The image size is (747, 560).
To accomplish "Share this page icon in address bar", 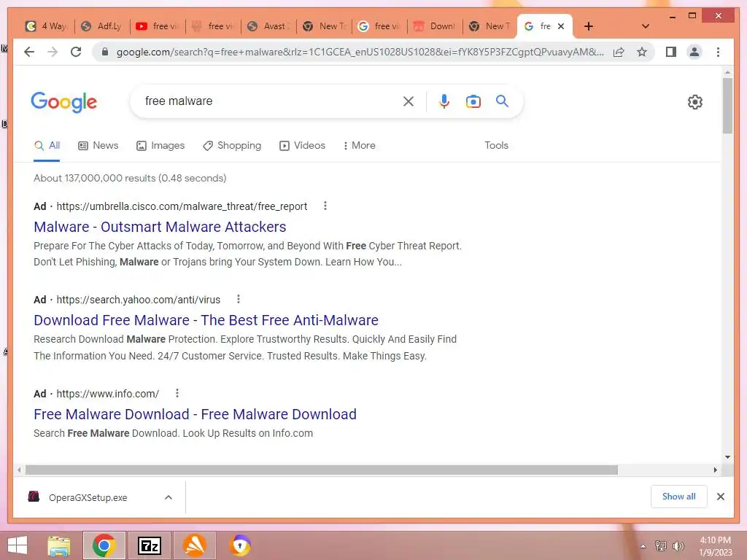I will coord(619,52).
